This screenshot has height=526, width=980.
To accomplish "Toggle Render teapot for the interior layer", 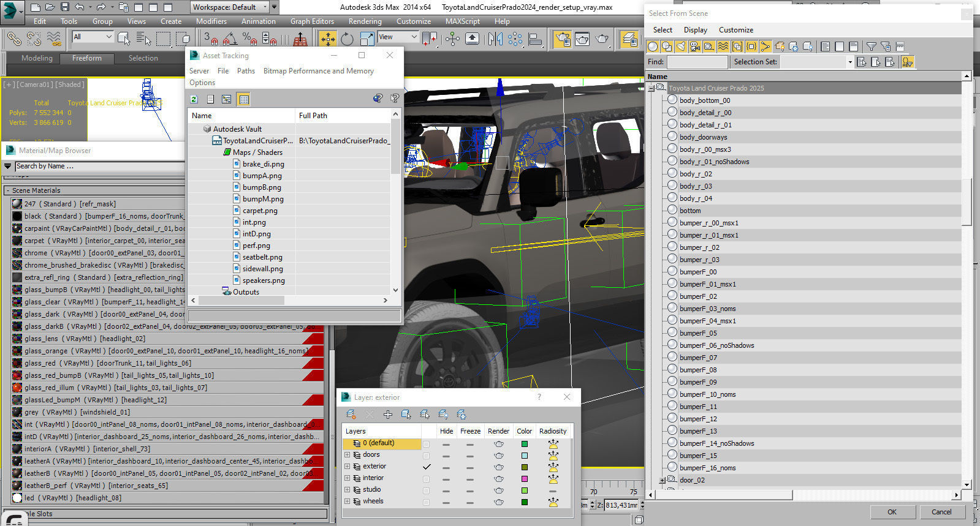I will (x=499, y=479).
